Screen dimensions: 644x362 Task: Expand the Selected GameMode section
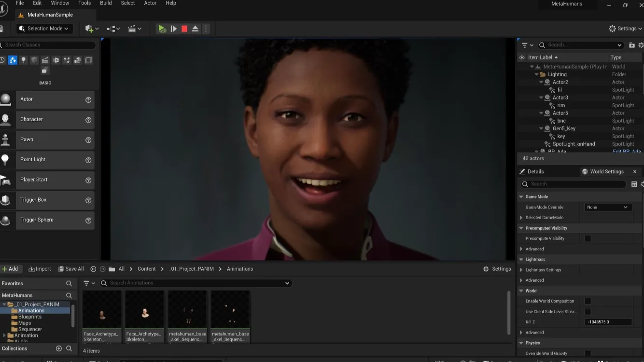pos(521,218)
